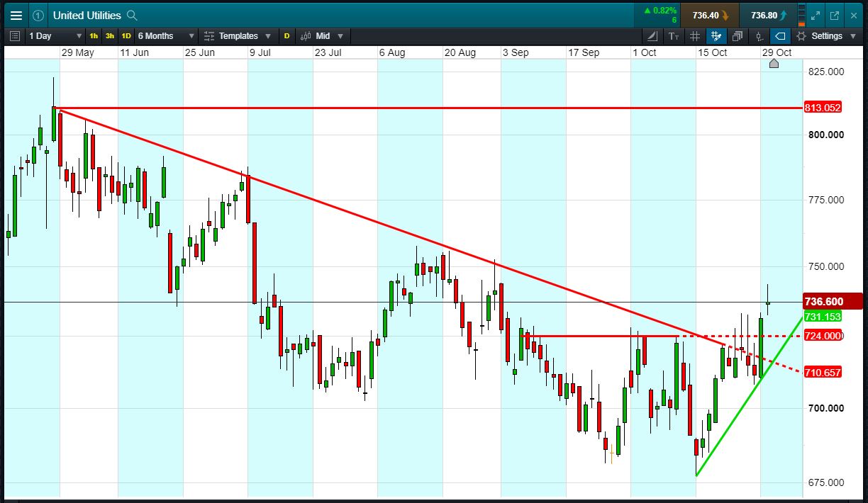Expand the 1 Day interval dropdown

point(56,36)
